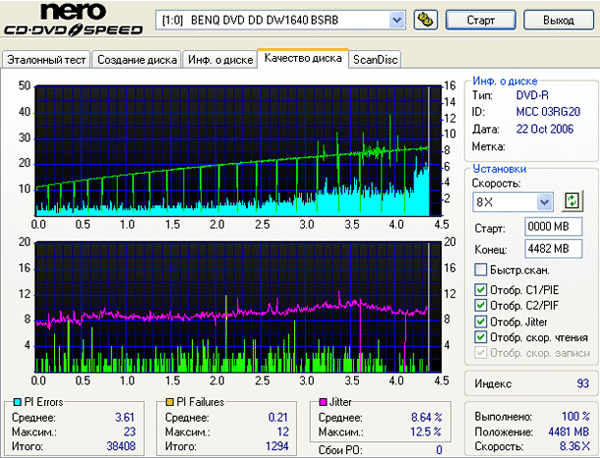Click the upper PI Errors graph area
This screenshot has width=600, height=458.
pos(238,151)
